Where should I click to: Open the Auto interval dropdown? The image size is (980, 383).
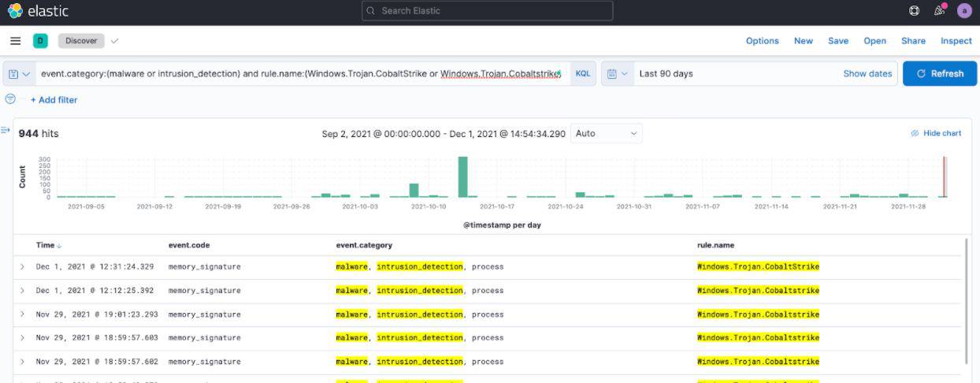coord(606,134)
